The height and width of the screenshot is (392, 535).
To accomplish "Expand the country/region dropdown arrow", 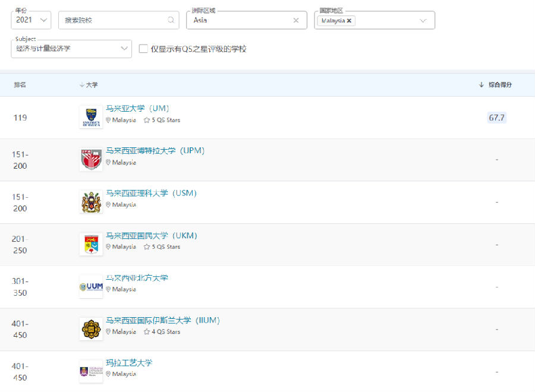I will click(x=423, y=21).
